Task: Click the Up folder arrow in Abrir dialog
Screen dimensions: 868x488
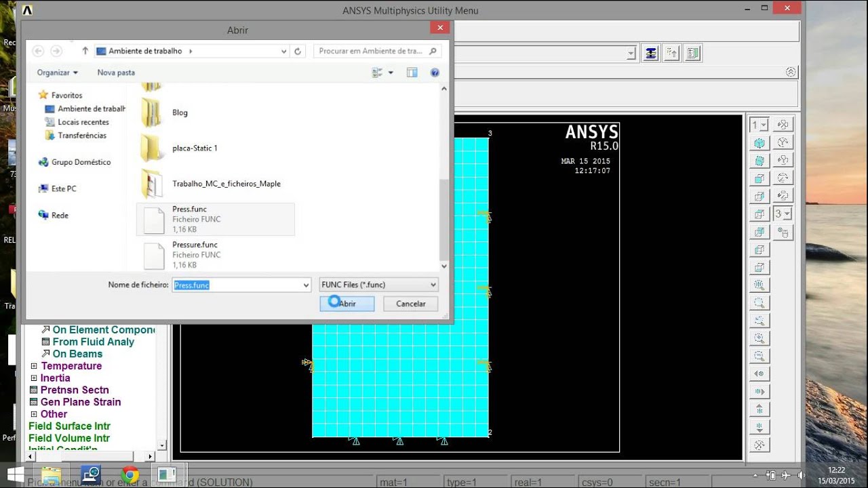Action: click(85, 51)
